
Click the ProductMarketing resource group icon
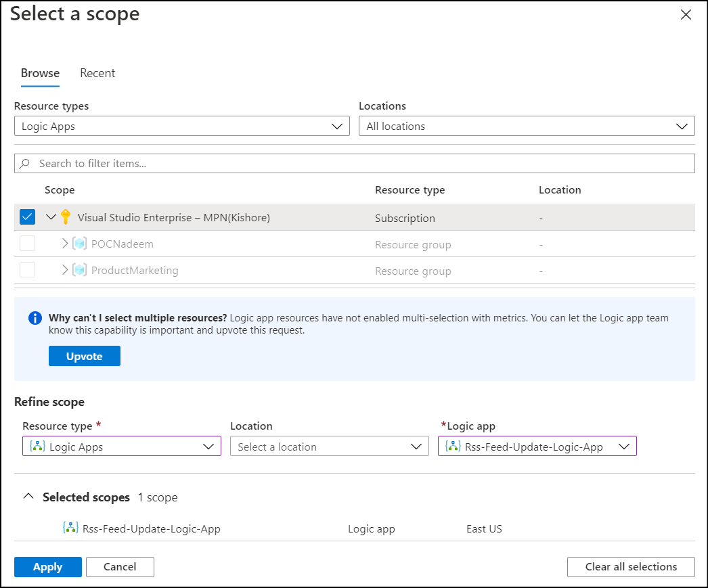(80, 270)
